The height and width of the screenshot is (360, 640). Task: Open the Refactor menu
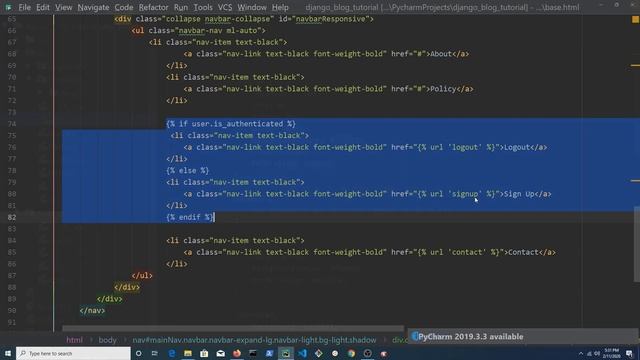153,7
